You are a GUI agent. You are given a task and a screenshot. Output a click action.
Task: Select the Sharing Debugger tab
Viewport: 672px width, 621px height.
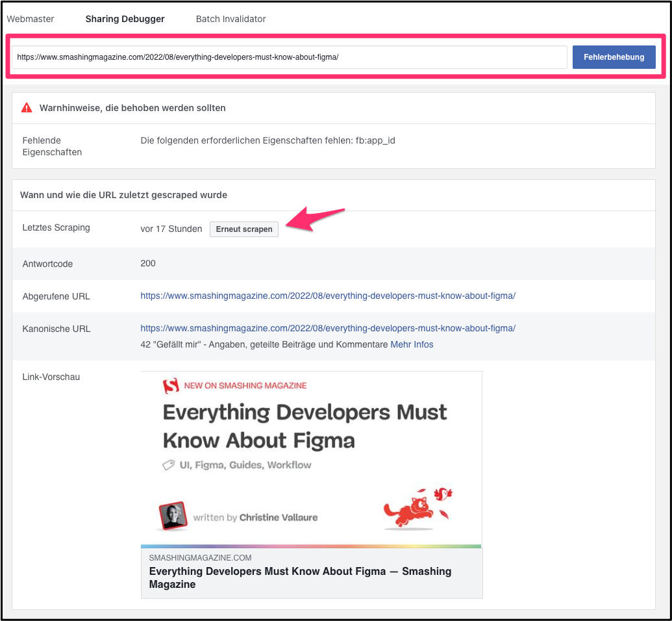point(125,19)
